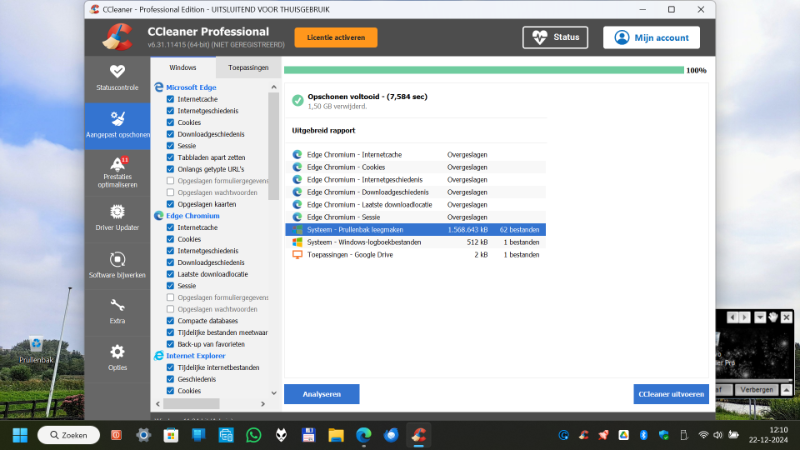The width and height of the screenshot is (800, 450).
Task: Open the Driver Updater section
Action: click(117, 217)
